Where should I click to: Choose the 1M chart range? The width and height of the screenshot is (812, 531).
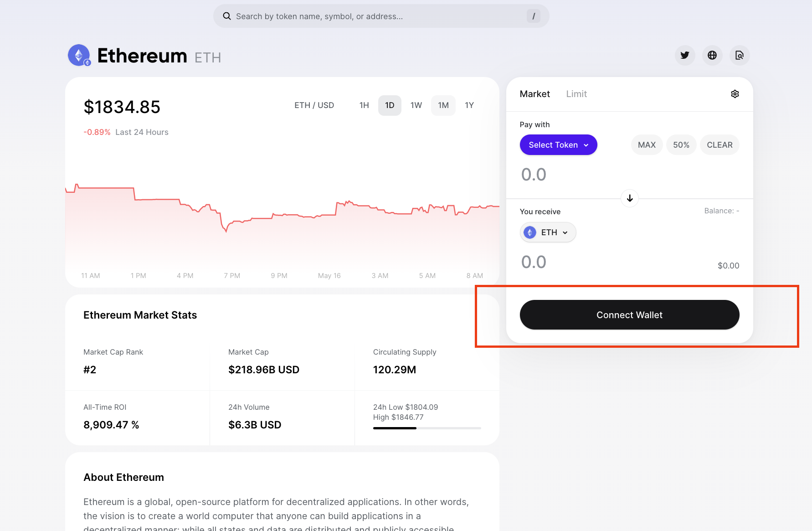443,105
